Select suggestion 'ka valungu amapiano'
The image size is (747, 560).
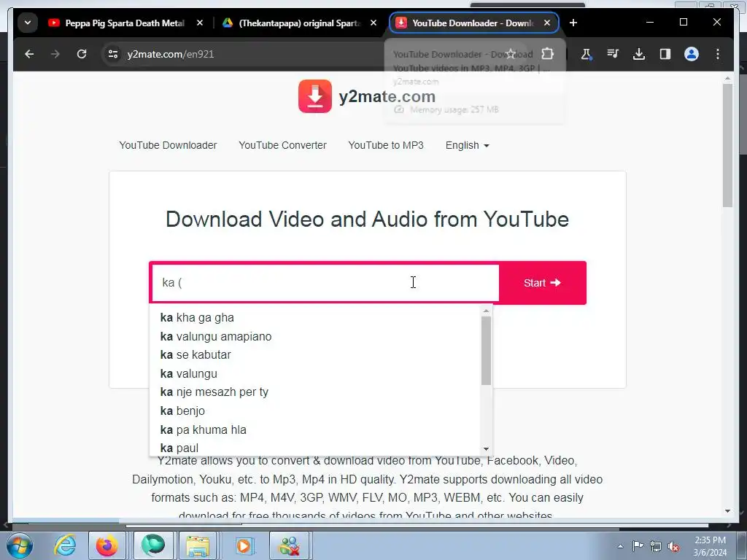click(x=314, y=336)
